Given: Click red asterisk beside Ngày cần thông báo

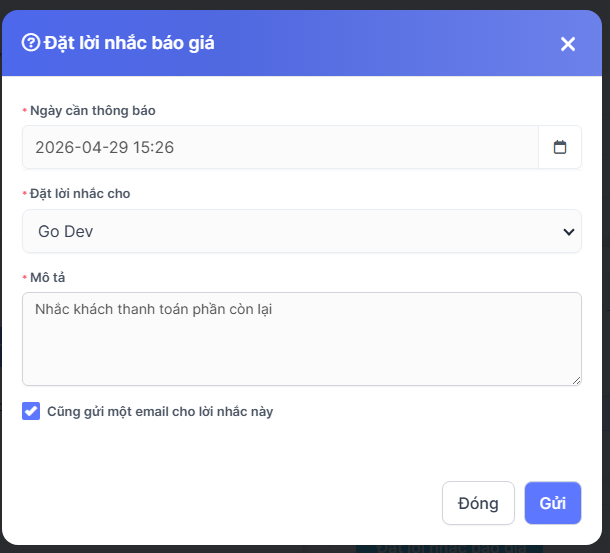Looking at the screenshot, I should point(24,111).
